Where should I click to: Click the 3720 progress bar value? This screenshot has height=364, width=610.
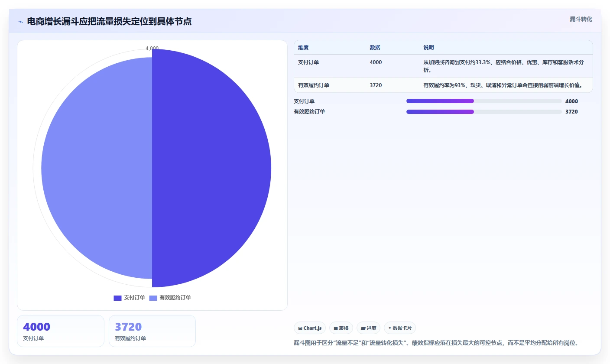[x=571, y=112]
